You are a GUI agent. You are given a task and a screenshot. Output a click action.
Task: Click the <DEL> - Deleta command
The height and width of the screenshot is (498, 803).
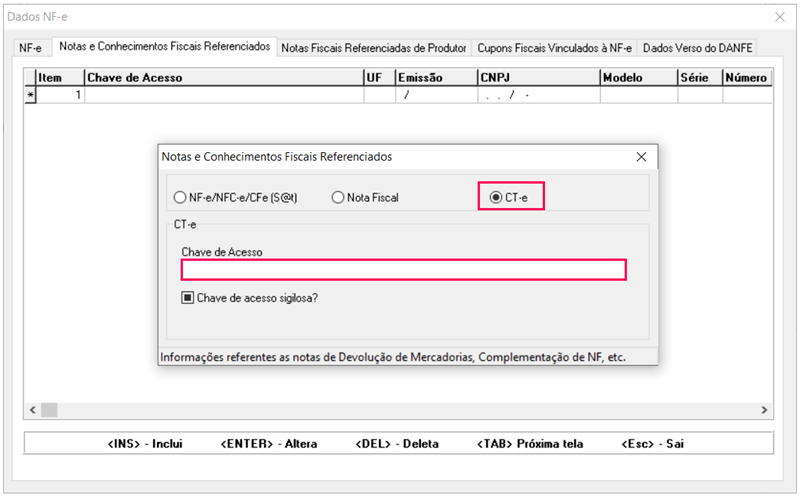click(397, 443)
